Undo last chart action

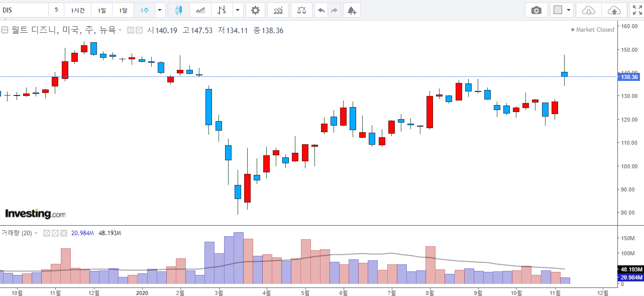321,10
